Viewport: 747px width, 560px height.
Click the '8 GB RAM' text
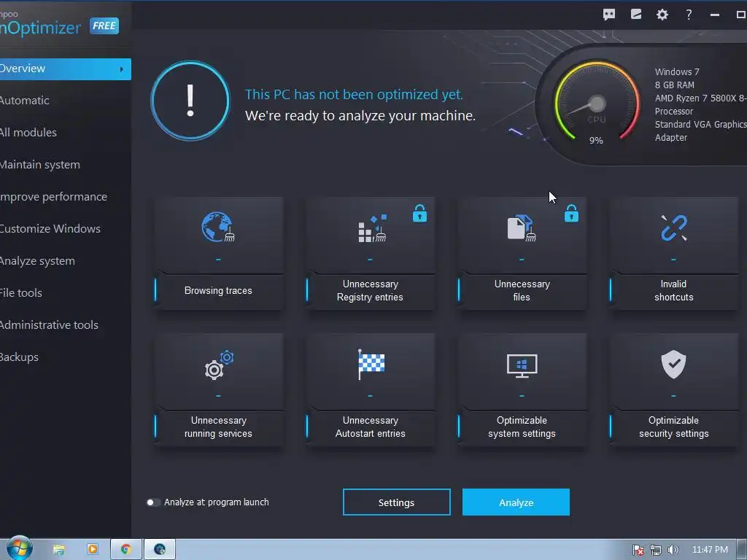click(x=675, y=85)
